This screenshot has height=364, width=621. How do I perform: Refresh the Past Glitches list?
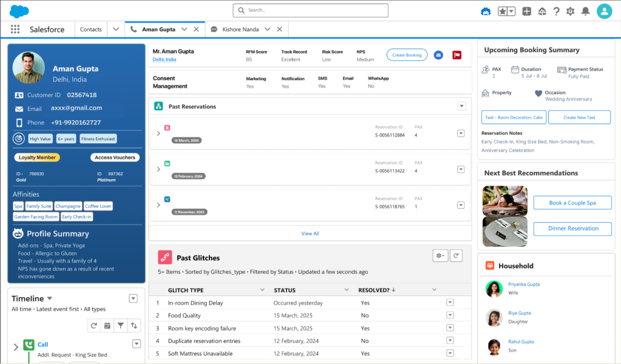(x=455, y=256)
